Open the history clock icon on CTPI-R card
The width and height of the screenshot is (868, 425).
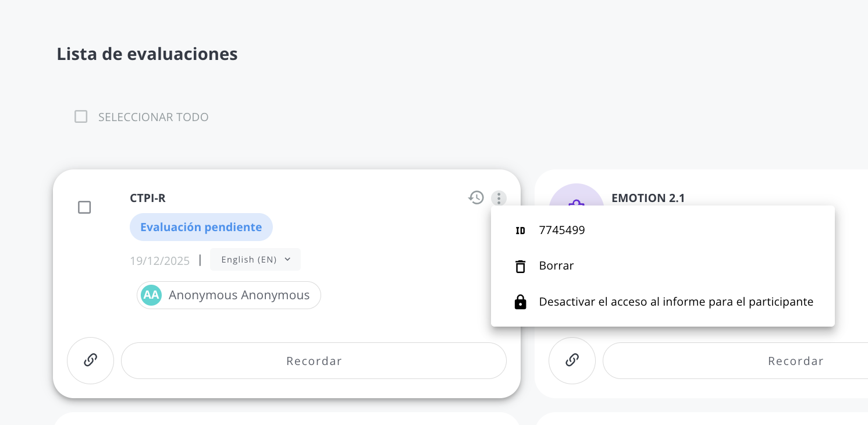coord(476,198)
